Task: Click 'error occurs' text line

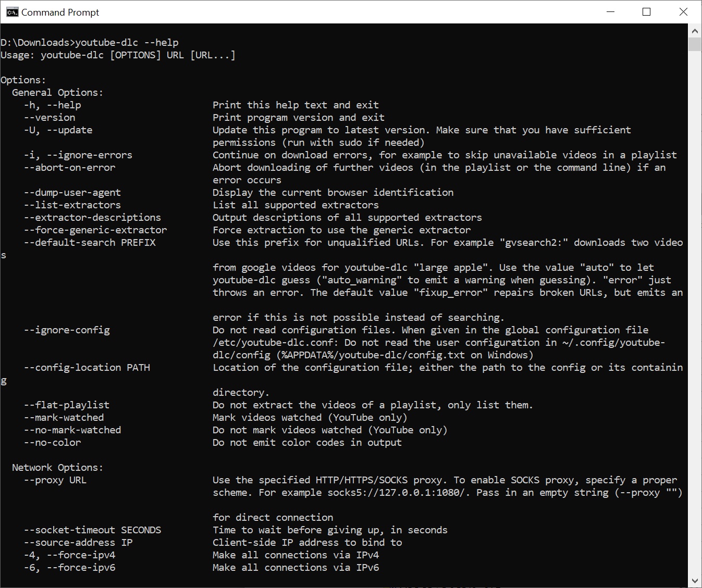Action: [x=247, y=180]
